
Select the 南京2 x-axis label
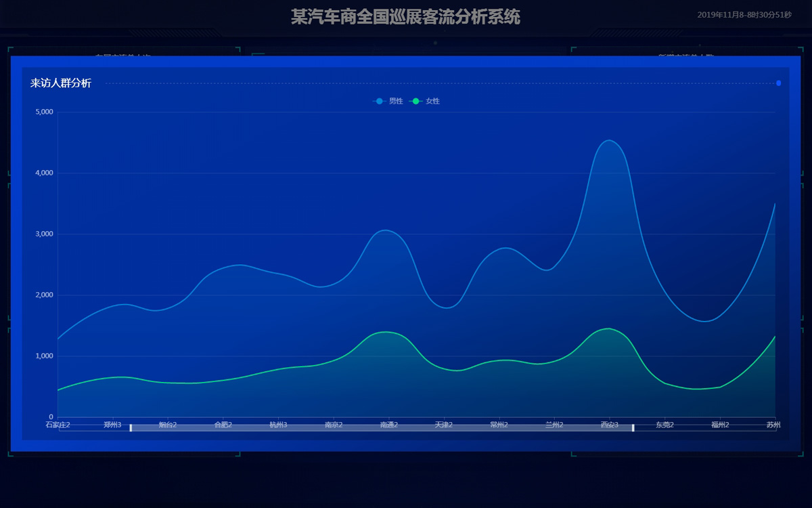[334, 425]
